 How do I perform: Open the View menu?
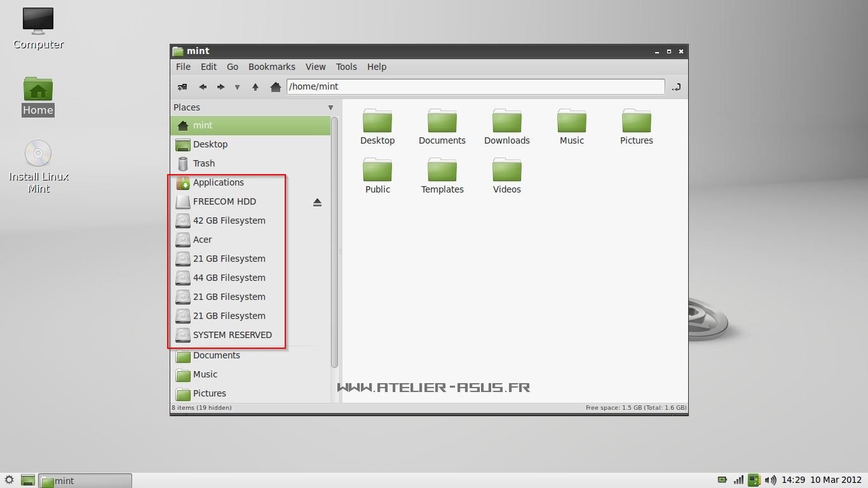click(x=316, y=67)
